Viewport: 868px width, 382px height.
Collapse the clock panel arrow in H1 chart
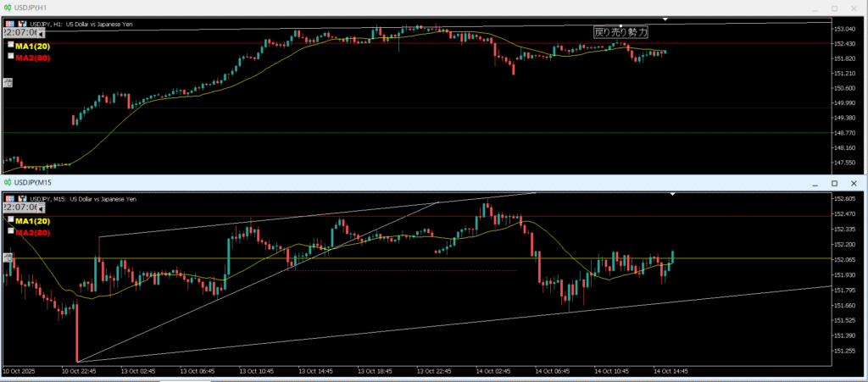pos(40,34)
